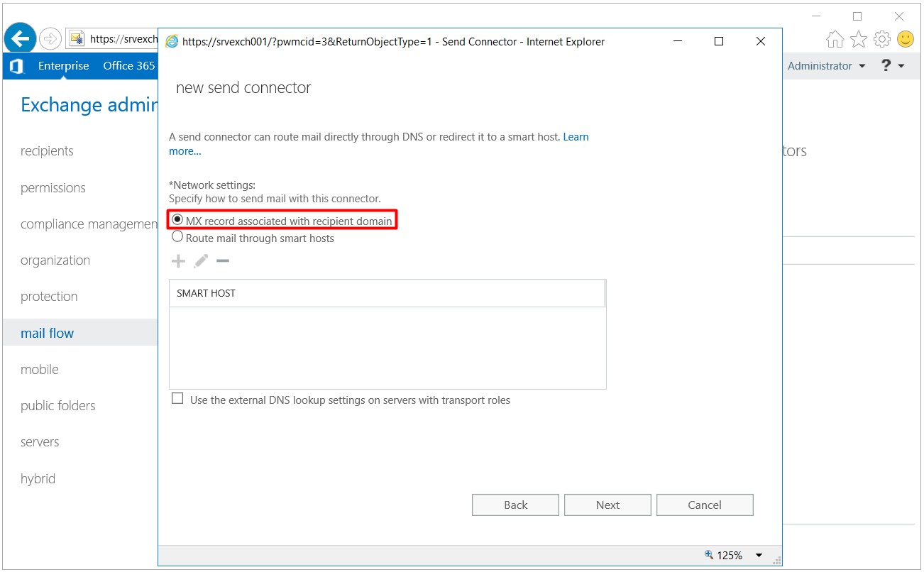Screen dimensions: 924x572
Task: Click the browser address bar URL
Action: pos(123,39)
